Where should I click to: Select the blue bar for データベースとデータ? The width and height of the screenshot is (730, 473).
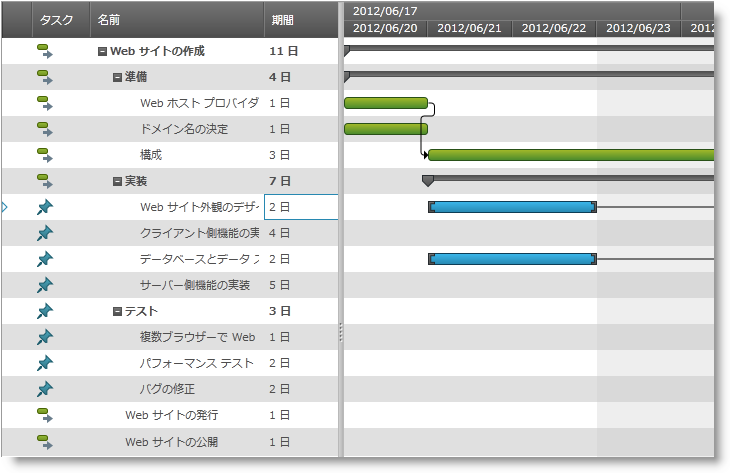(513, 259)
